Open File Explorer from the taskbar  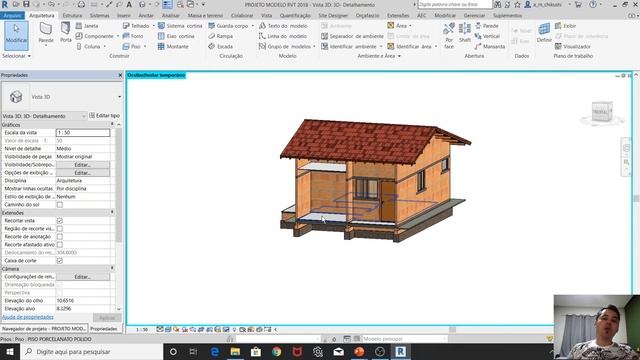pyautogui.click(x=235, y=351)
